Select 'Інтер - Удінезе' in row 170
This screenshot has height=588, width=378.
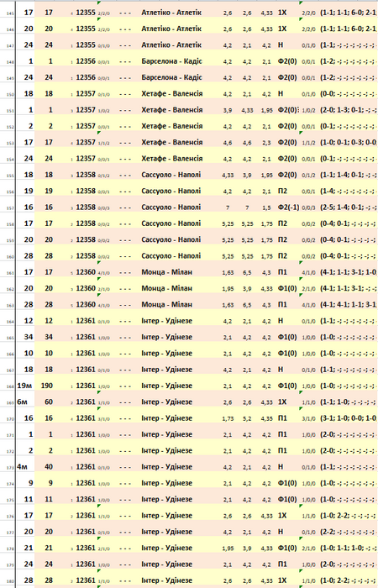[166, 418]
